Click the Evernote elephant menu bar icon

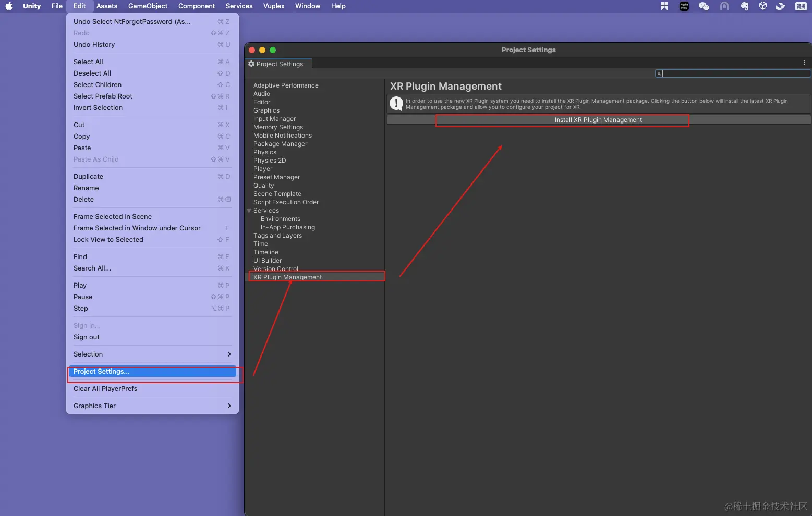[744, 6]
